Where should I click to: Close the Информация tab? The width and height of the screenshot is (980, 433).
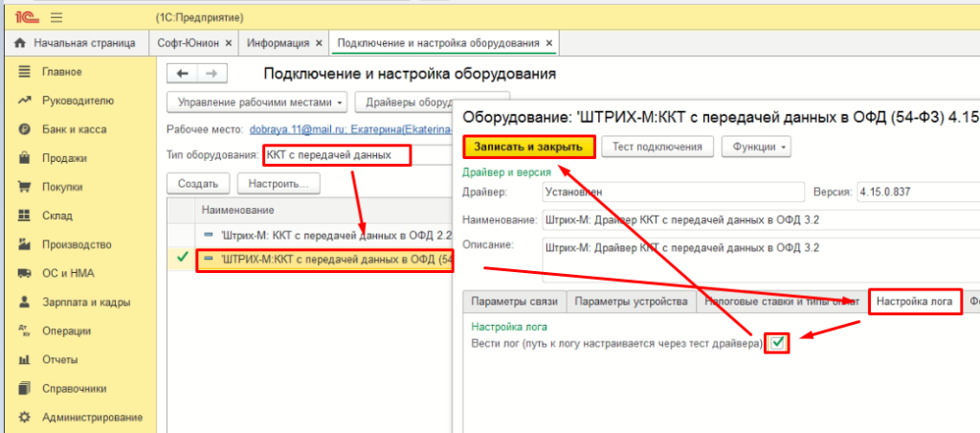click(319, 43)
